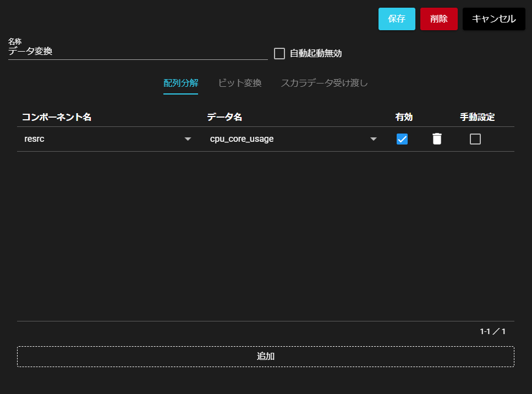Click the 手動設定 column header
The width and height of the screenshot is (532, 394).
477,117
